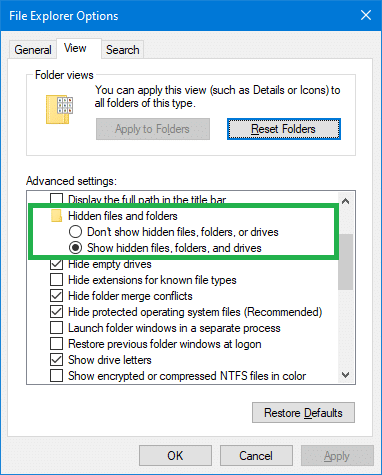Select Don't show hidden files radio button

pos(75,232)
